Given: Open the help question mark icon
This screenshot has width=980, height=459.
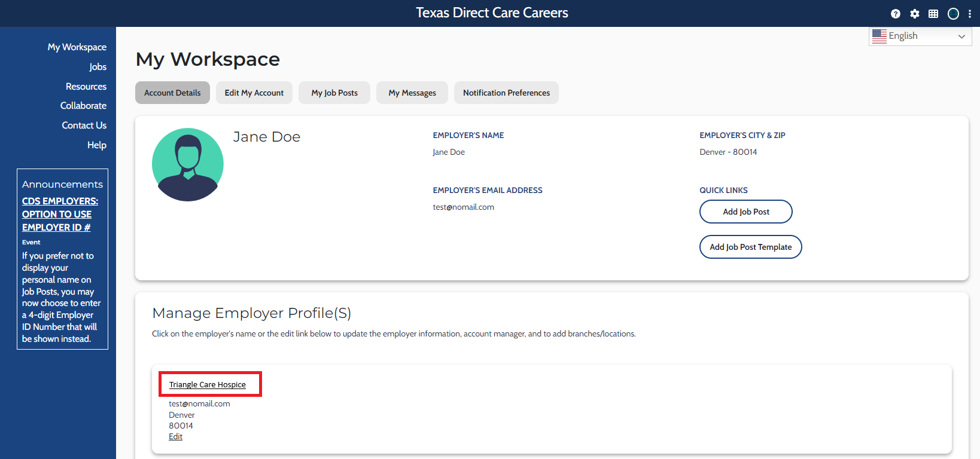Looking at the screenshot, I should (896, 14).
